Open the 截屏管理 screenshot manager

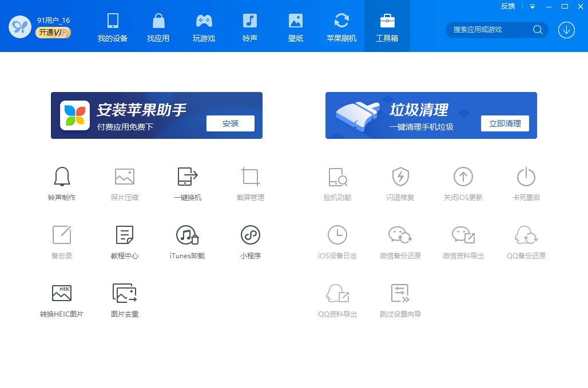[x=251, y=183]
